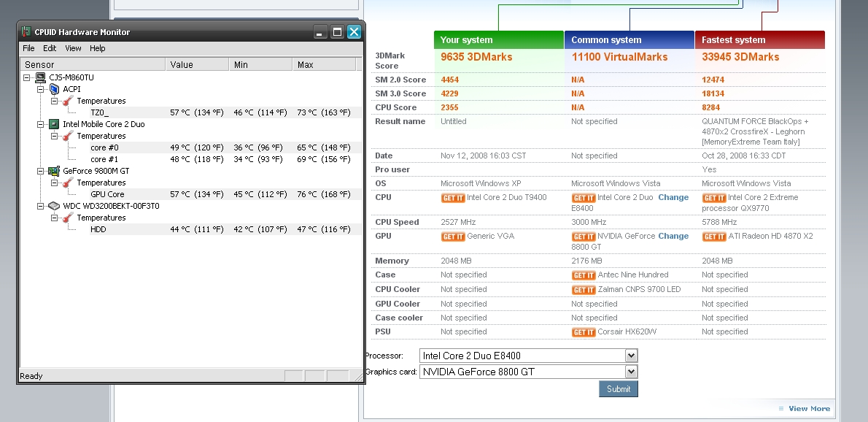Click the GET IT badge for NVIDIA GeForce 8800 GT

click(584, 237)
